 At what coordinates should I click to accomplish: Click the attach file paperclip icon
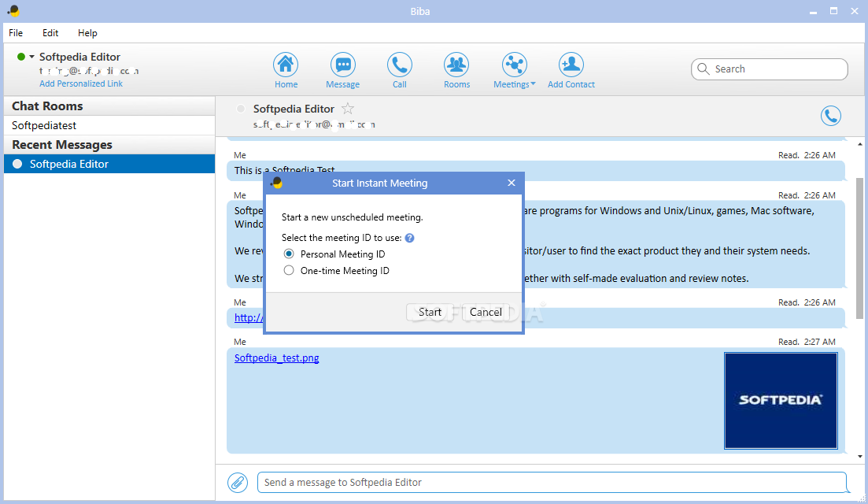pos(238,483)
